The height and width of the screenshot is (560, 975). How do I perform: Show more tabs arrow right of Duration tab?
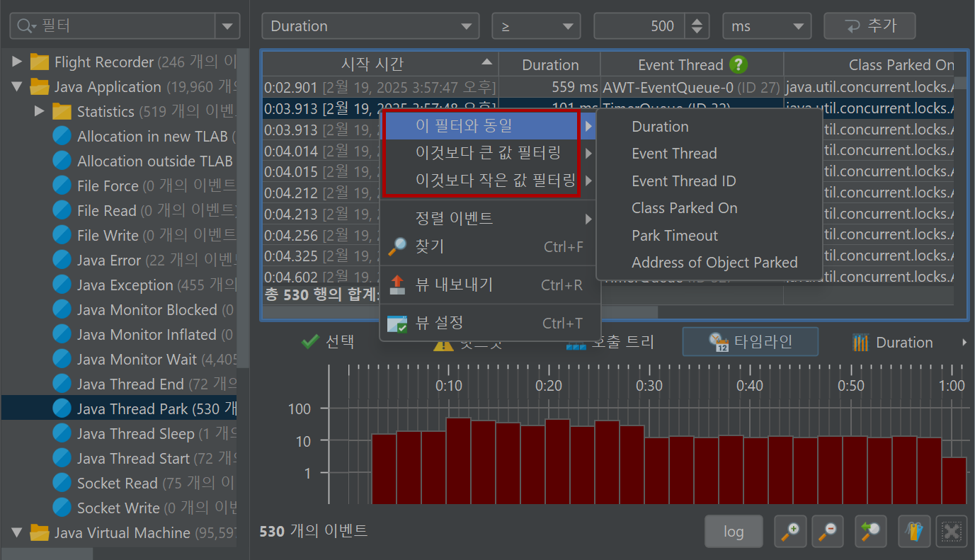964,343
